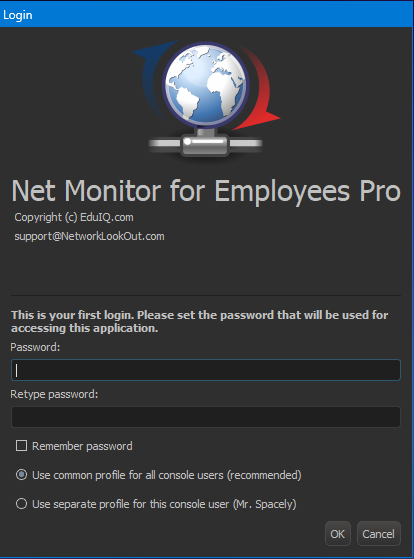Dismiss the dialog with Cancel button

(379, 534)
